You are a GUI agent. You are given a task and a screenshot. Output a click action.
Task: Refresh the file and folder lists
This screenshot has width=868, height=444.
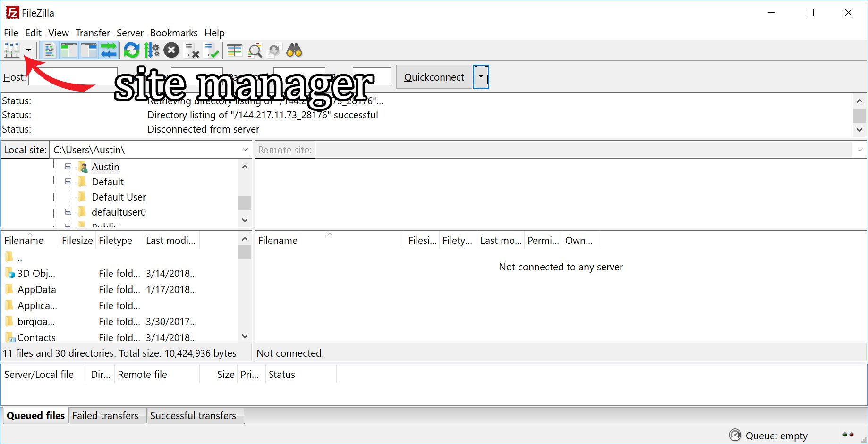(132, 50)
